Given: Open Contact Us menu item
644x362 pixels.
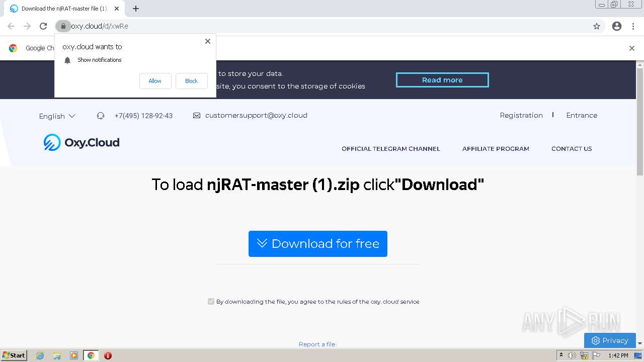Looking at the screenshot, I should click(572, 149).
